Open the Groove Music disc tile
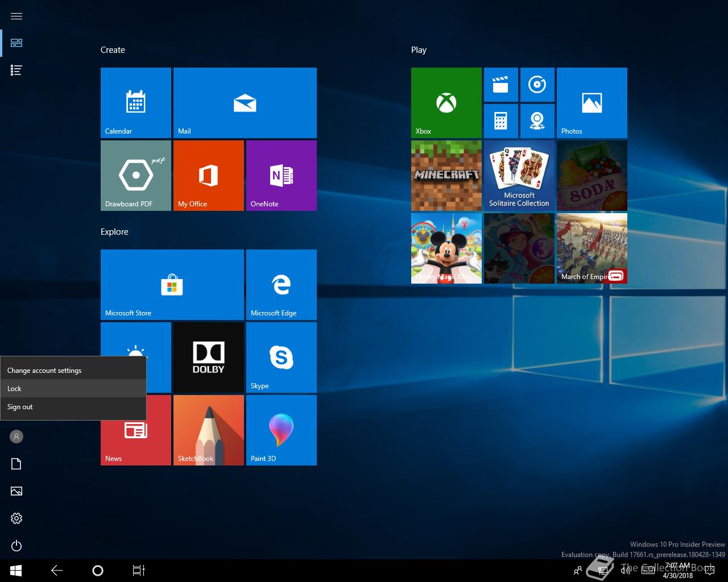 [x=537, y=85]
